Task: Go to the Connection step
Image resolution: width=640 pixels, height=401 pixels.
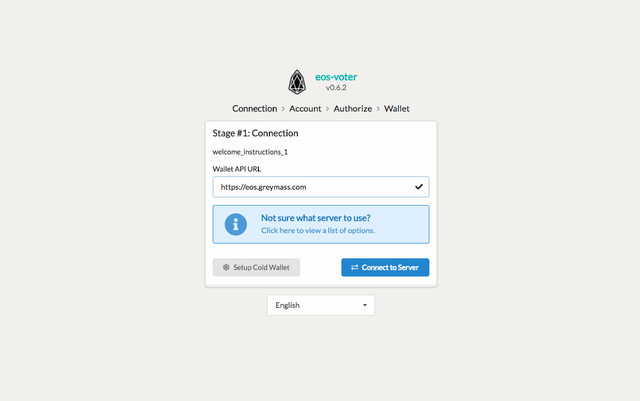Action: 254,108
